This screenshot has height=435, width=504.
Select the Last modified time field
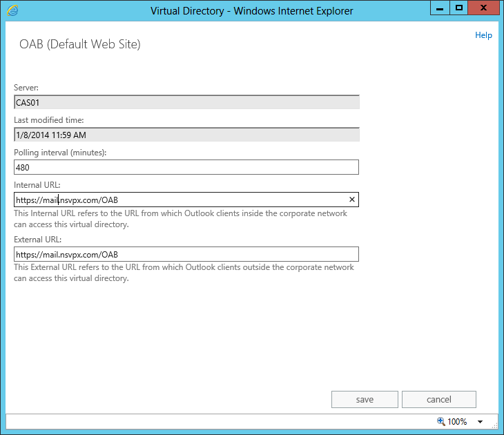click(186, 135)
